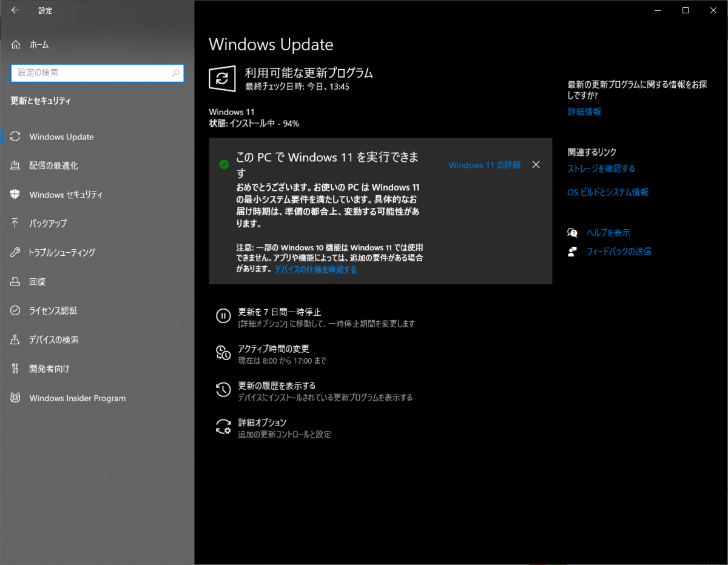Viewport: 728px width, 565px height.
Task: Select 開発者向け in the sidebar
Action: tap(97, 369)
